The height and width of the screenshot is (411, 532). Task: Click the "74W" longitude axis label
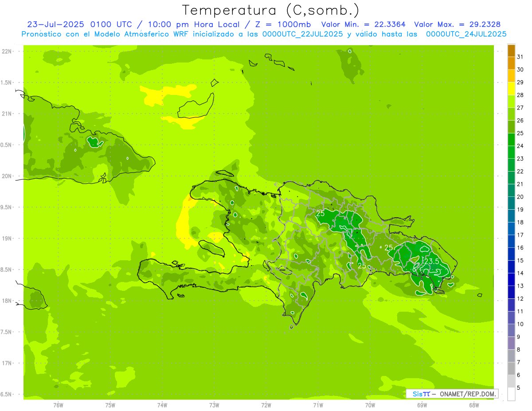[162, 406]
